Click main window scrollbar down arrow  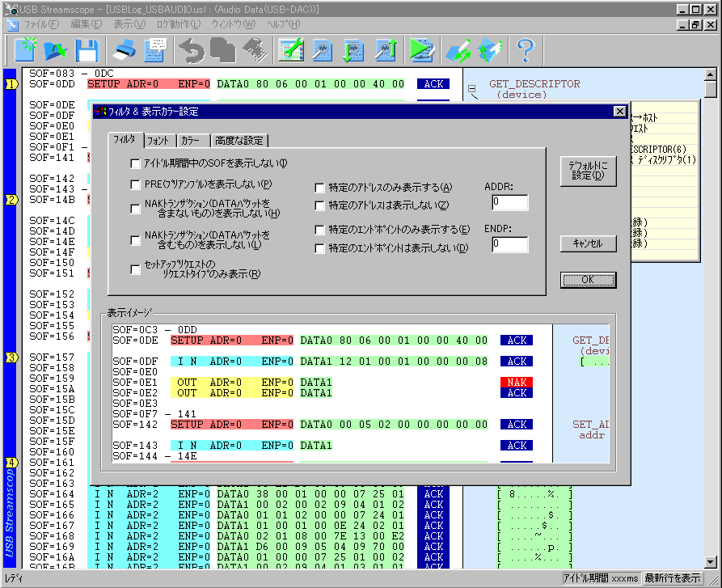(711, 563)
